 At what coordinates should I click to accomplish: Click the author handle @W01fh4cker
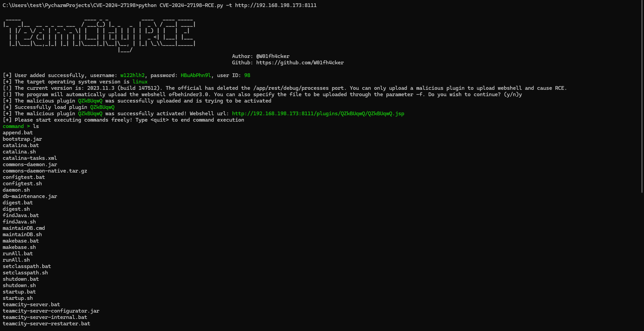273,56
